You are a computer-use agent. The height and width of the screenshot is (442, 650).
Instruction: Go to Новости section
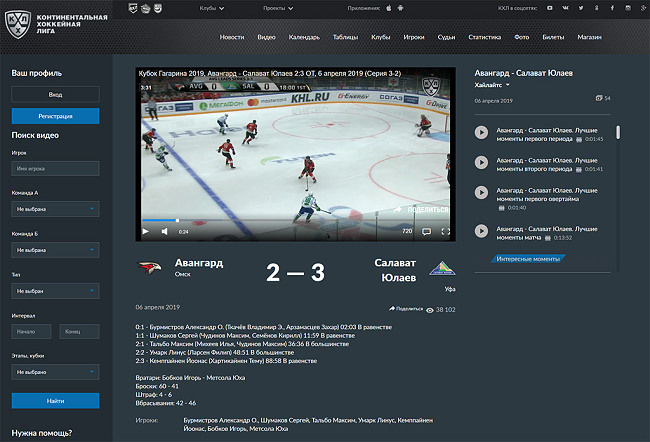(x=232, y=37)
